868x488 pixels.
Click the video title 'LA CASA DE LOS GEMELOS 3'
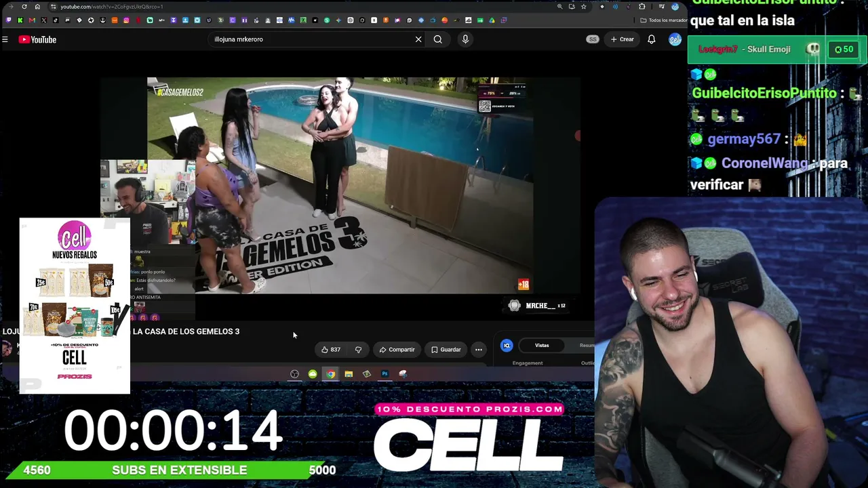click(186, 331)
